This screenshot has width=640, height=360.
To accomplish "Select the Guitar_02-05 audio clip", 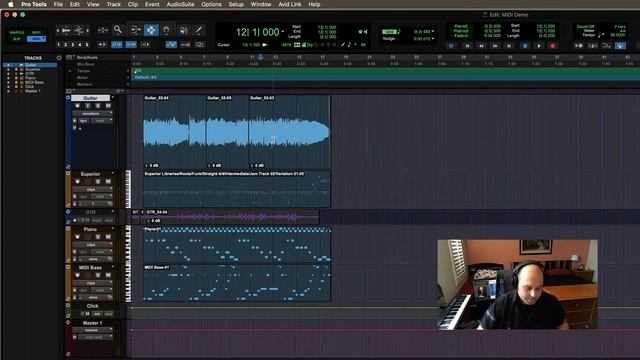I will click(x=227, y=132).
